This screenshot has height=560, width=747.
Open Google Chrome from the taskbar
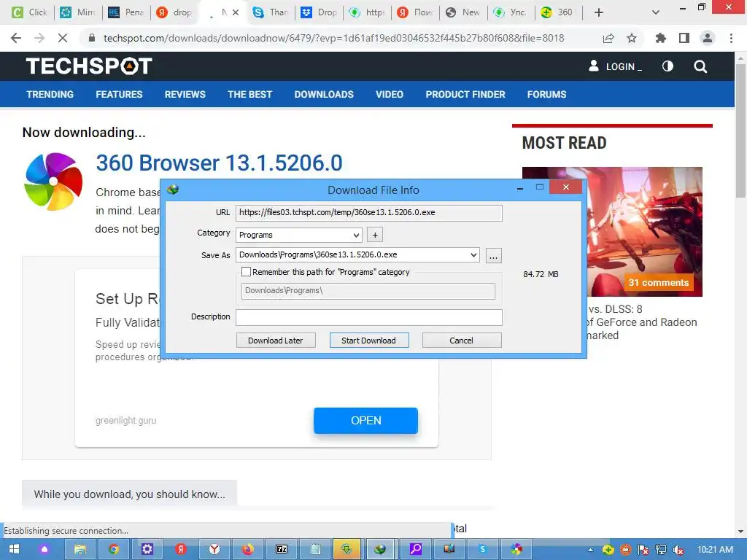coord(113,550)
